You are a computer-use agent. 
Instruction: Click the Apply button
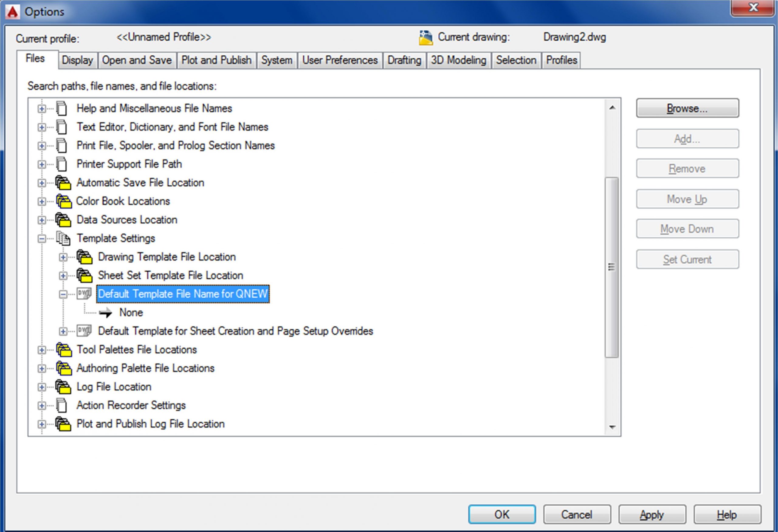click(x=652, y=515)
